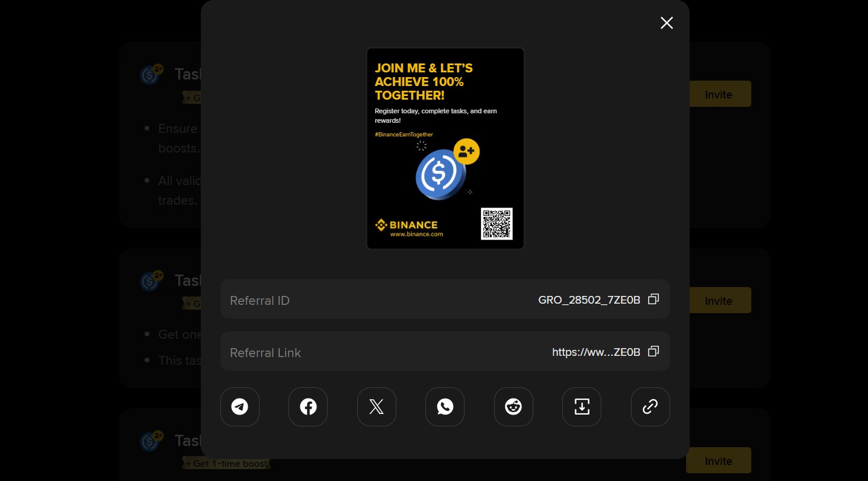The image size is (868, 481).
Task: Click the coin icon of second task card
Action: [151, 280]
